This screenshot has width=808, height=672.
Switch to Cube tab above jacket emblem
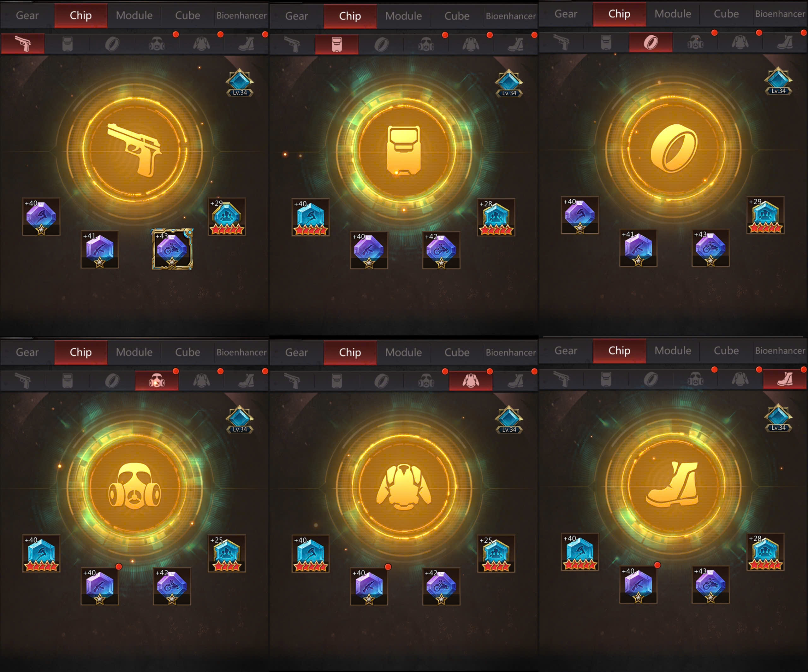point(457,352)
